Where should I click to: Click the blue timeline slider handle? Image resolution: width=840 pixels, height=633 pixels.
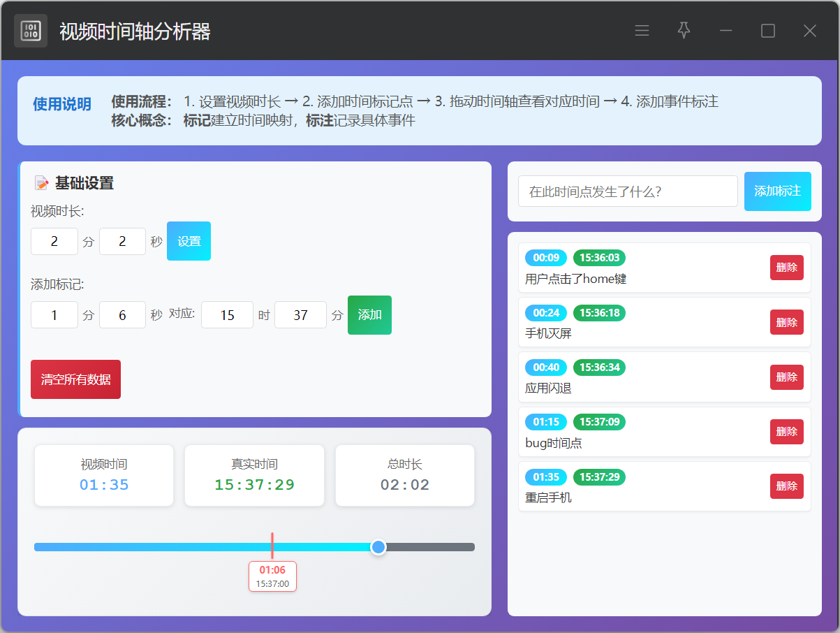(x=378, y=547)
